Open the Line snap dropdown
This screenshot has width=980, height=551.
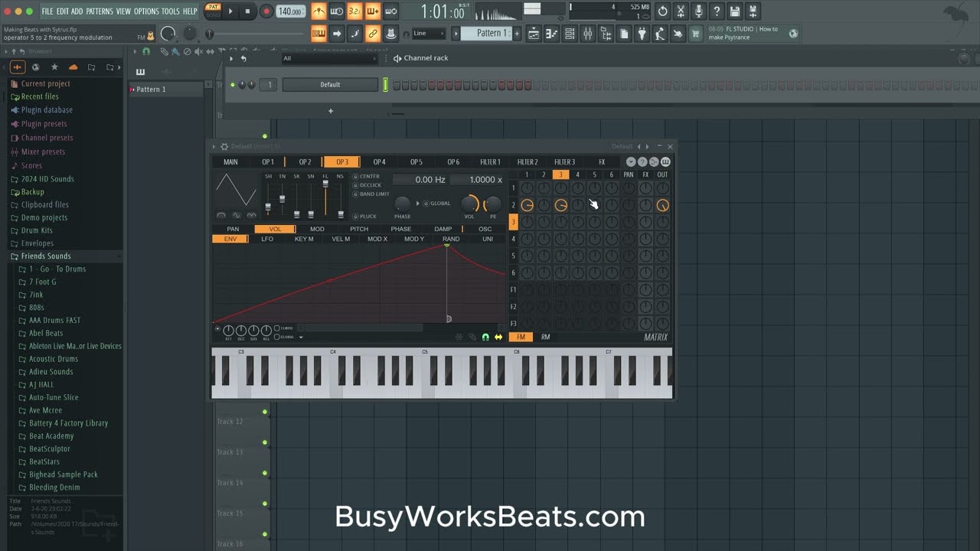click(x=428, y=34)
